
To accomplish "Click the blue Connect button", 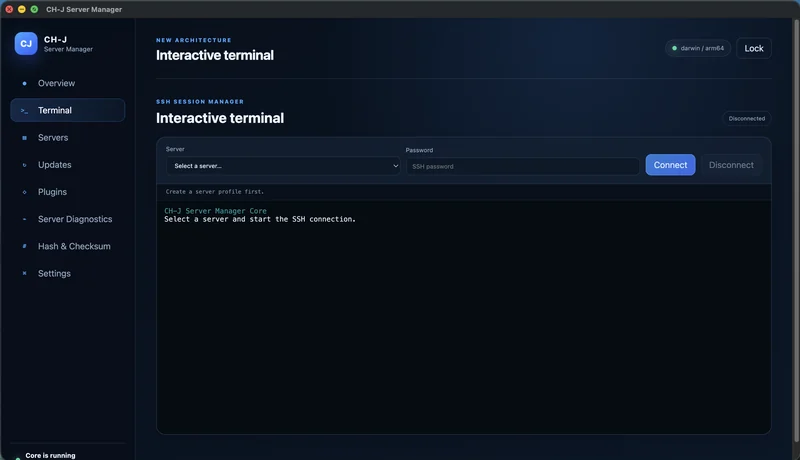I will (670, 165).
